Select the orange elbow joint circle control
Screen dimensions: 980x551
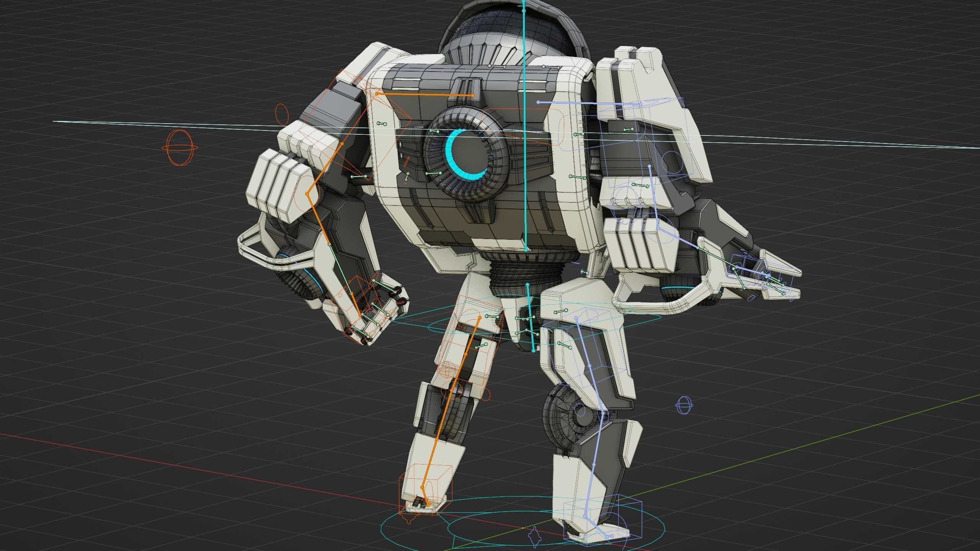tap(307, 194)
